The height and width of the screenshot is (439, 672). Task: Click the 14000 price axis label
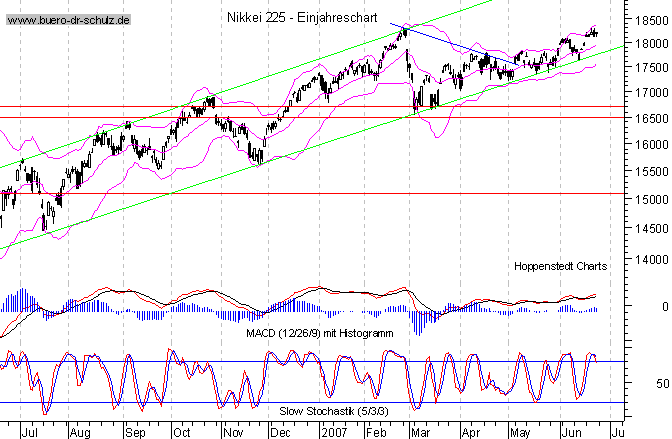click(651, 259)
